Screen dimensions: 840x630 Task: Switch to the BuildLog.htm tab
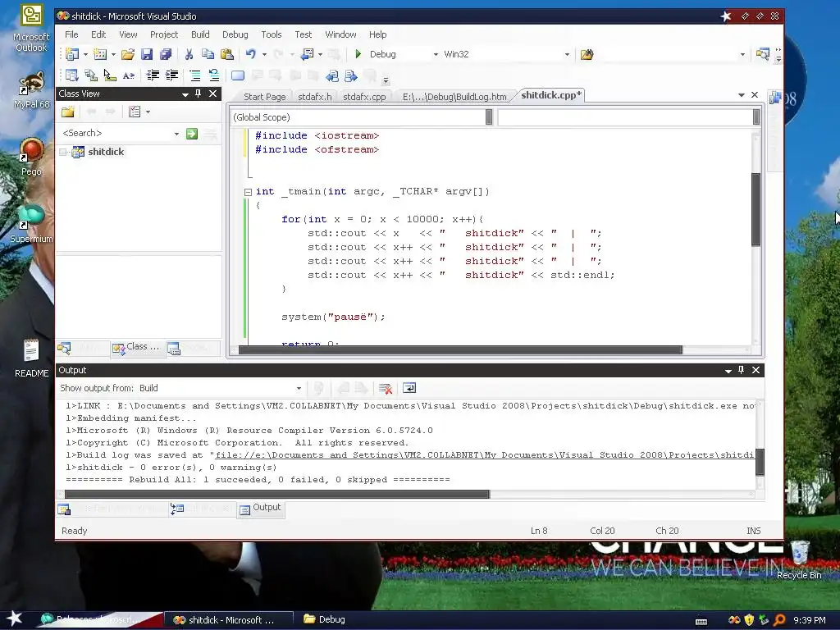coord(454,97)
